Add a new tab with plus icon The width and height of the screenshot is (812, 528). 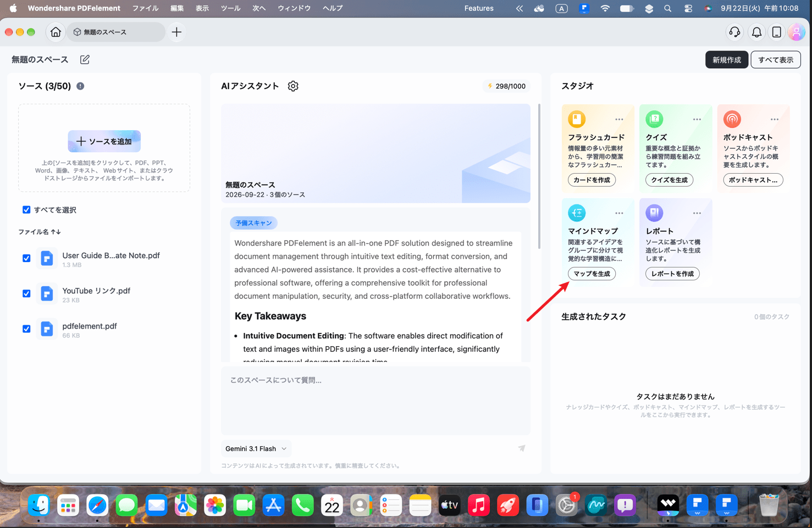[176, 32]
